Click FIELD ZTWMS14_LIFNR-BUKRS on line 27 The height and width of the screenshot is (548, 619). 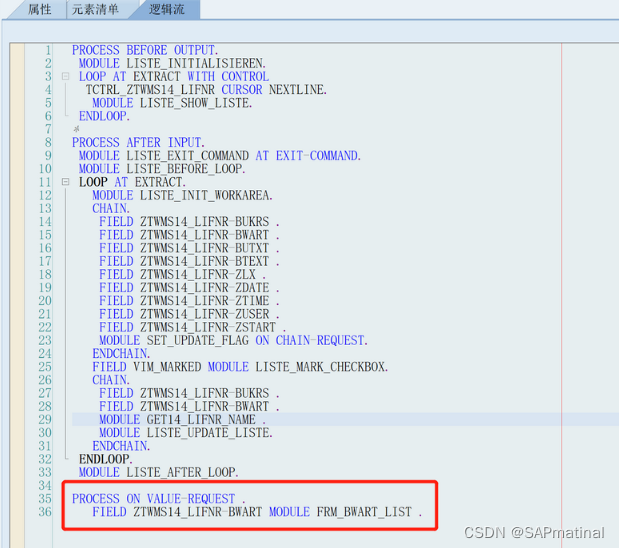point(189,393)
